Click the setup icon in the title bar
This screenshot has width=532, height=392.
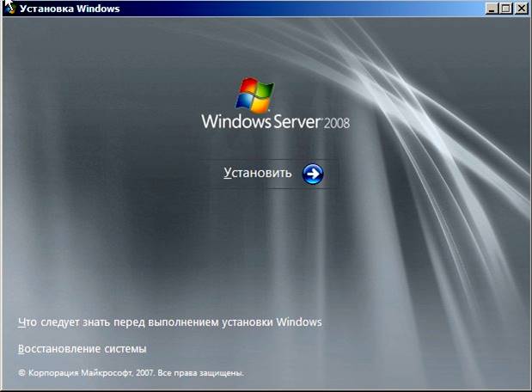coord(9,8)
